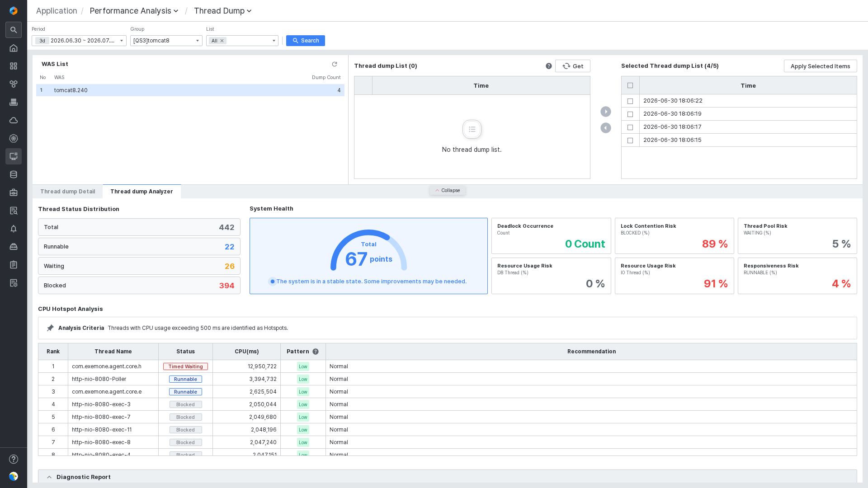
Task: Open the sidebar search magnifier
Action: [x=14, y=30]
